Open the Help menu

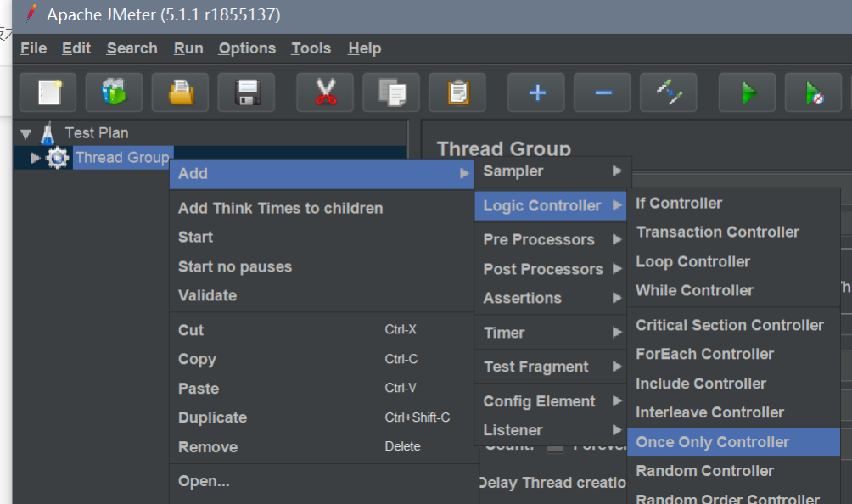[365, 48]
